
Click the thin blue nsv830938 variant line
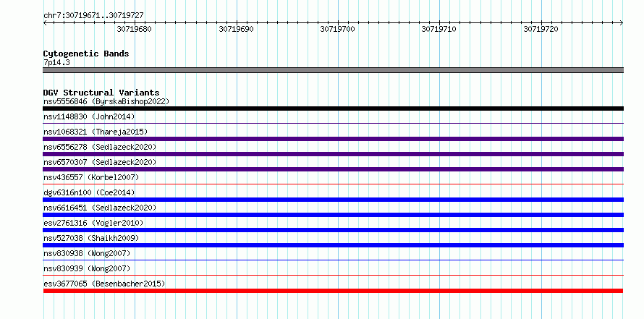tap(333, 260)
